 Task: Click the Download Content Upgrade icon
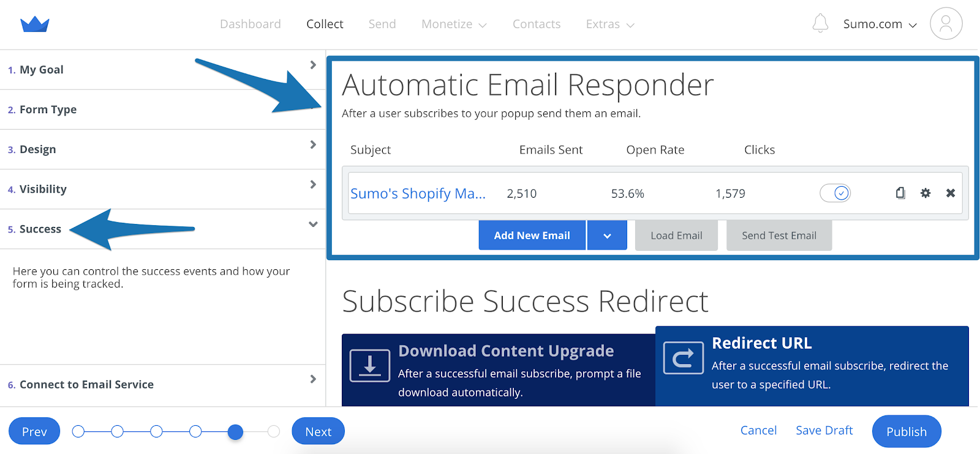tap(370, 366)
